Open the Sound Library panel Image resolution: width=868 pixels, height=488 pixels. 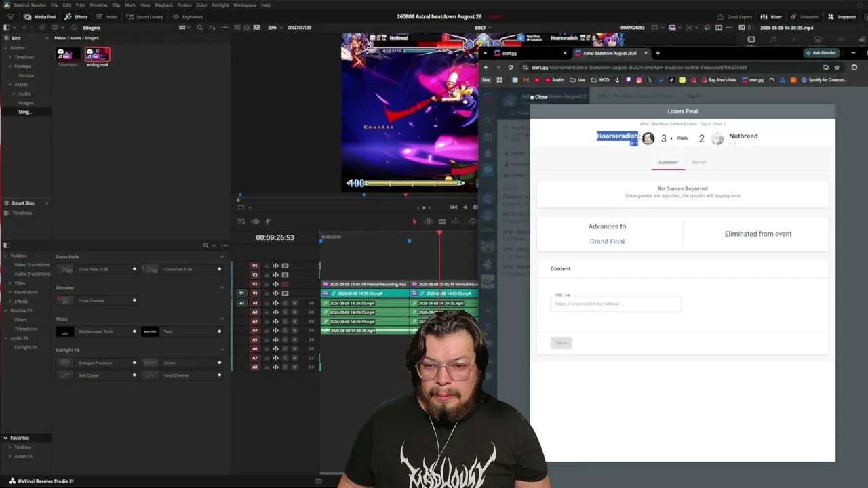tap(146, 16)
